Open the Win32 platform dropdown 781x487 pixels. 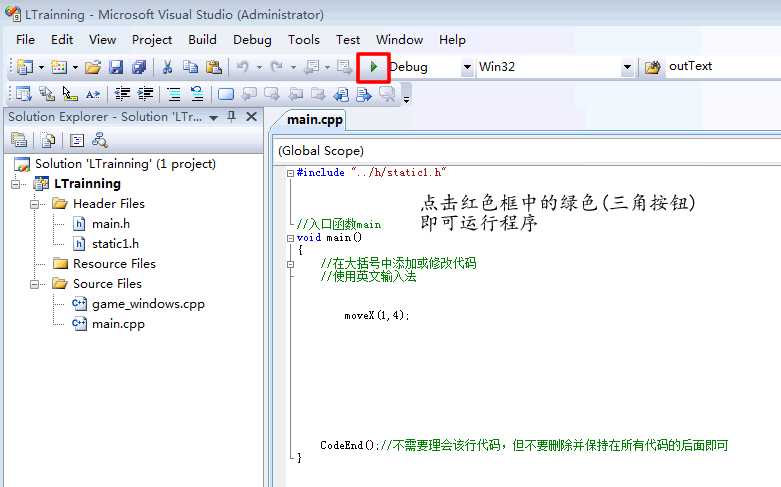click(x=627, y=67)
